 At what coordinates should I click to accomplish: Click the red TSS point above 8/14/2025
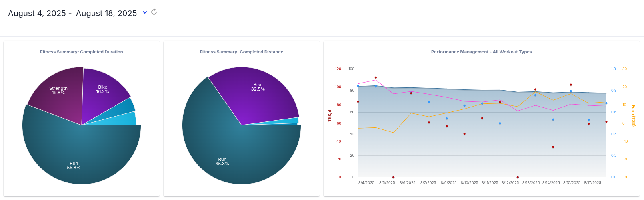pyautogui.click(x=553, y=147)
